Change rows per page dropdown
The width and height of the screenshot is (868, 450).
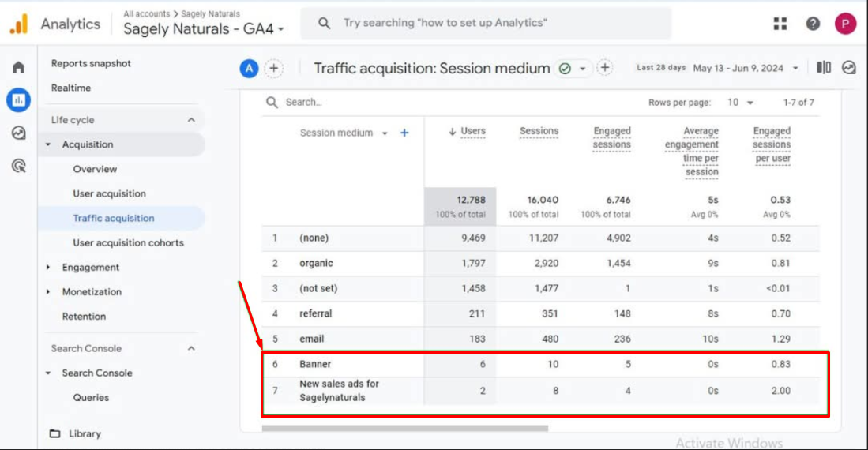741,103
